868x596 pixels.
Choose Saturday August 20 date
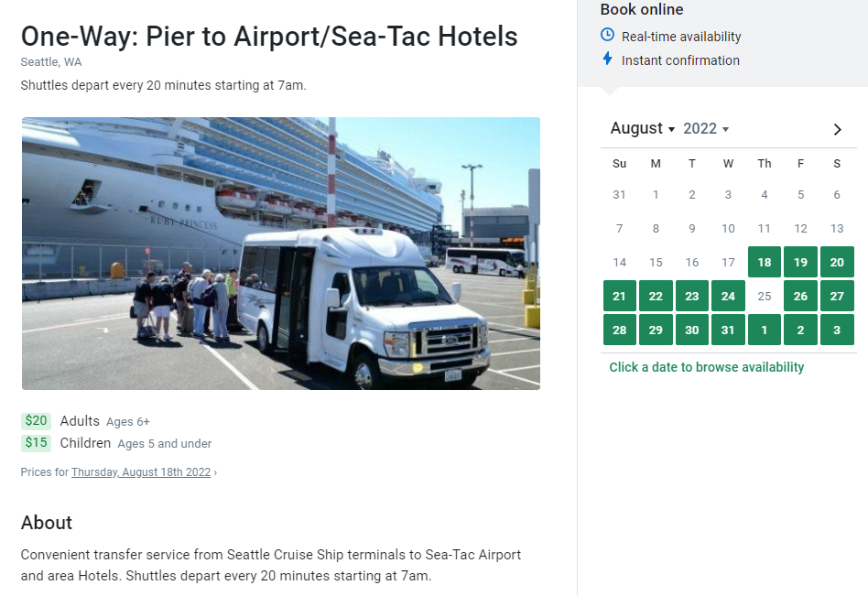(837, 262)
